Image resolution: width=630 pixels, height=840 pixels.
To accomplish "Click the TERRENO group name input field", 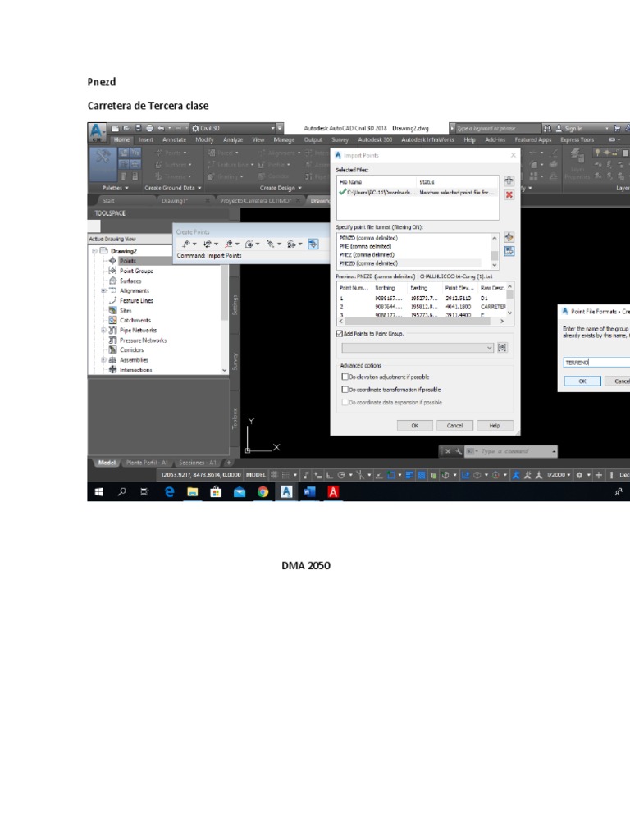I will [x=597, y=363].
